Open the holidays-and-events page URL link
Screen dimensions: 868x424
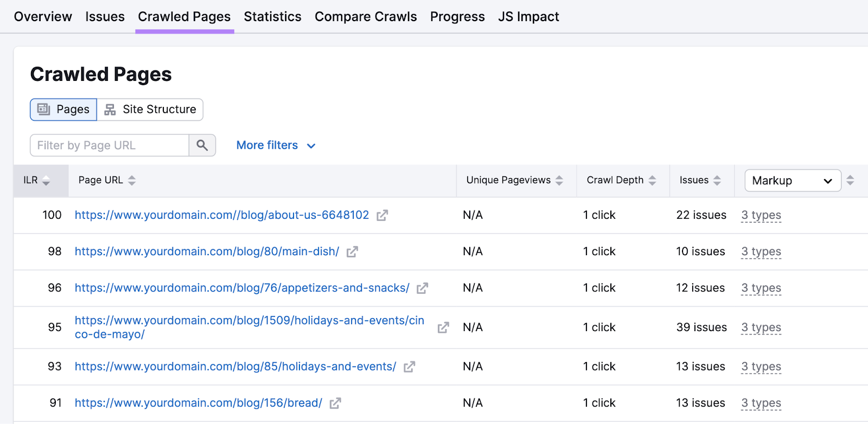click(235, 366)
